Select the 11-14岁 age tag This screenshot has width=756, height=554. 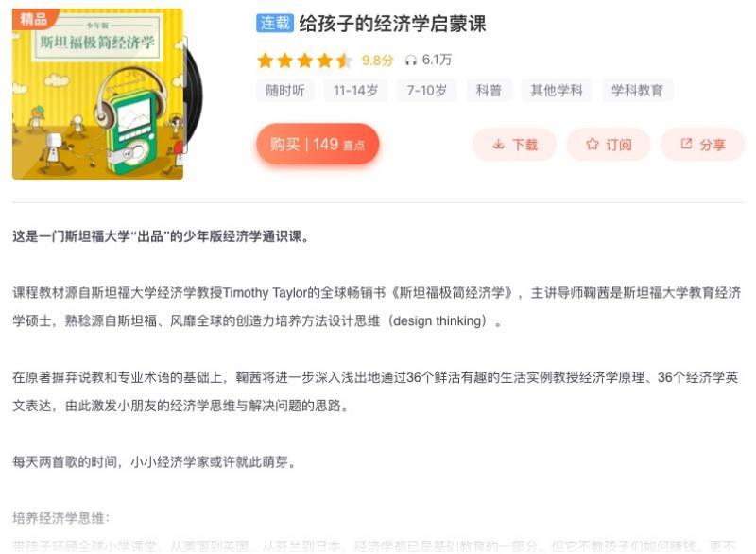pyautogui.click(x=355, y=90)
